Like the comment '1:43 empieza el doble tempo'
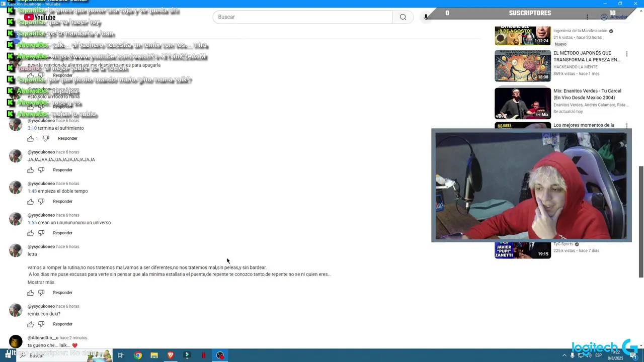Viewport: 644px width, 362px height. pos(31,202)
